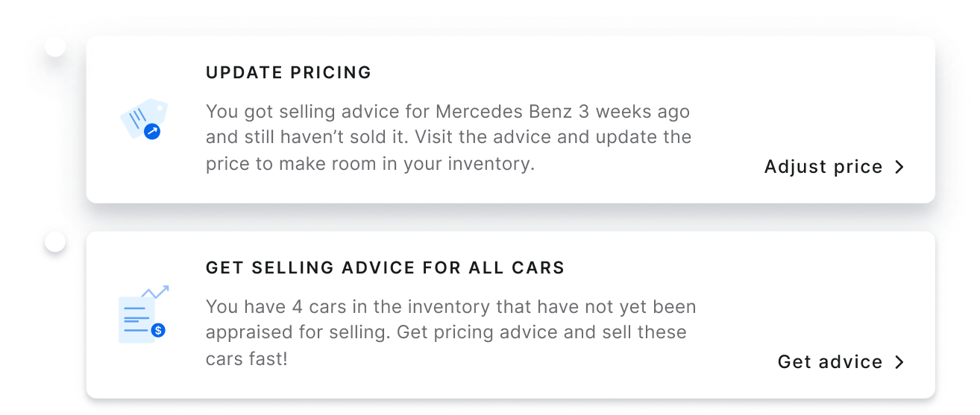
Task: Follow the Get advice link
Action: (x=830, y=362)
